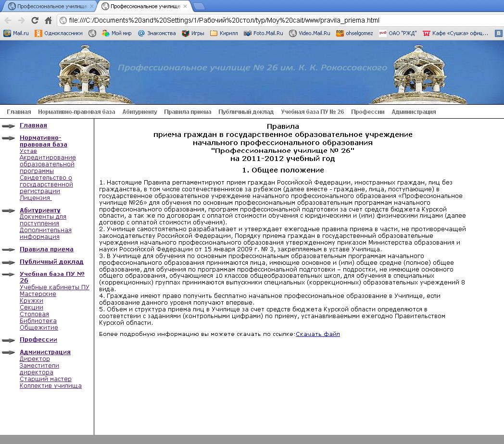Image resolution: width=504 pixels, height=444 pixels.
Task: Open the Video.Mail.Ru bookmark
Action: tap(310, 33)
